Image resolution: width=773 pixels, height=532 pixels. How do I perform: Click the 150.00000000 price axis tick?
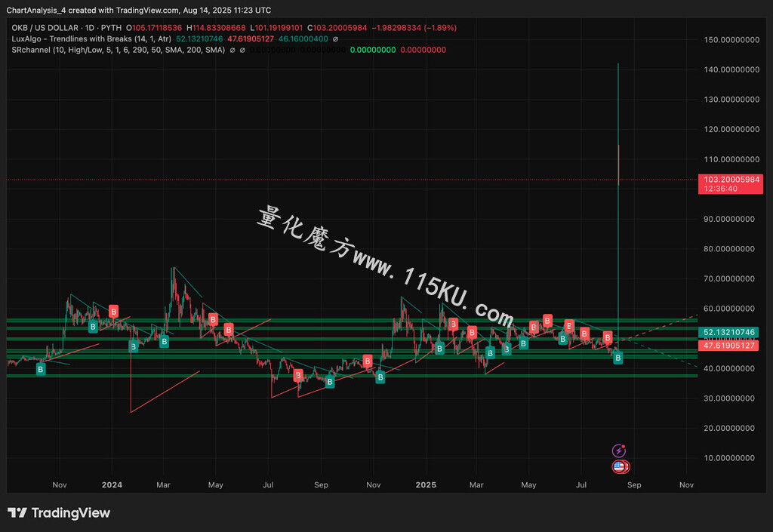[x=731, y=40]
